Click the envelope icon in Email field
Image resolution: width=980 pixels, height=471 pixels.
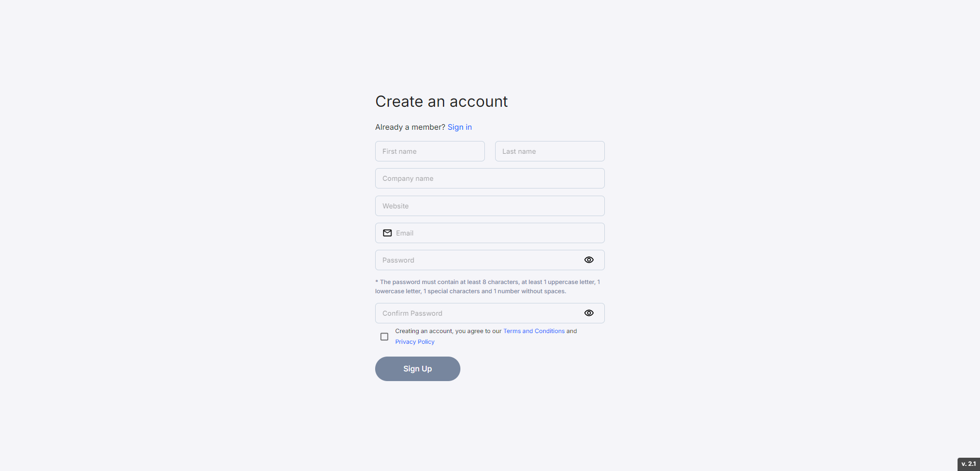tap(387, 233)
